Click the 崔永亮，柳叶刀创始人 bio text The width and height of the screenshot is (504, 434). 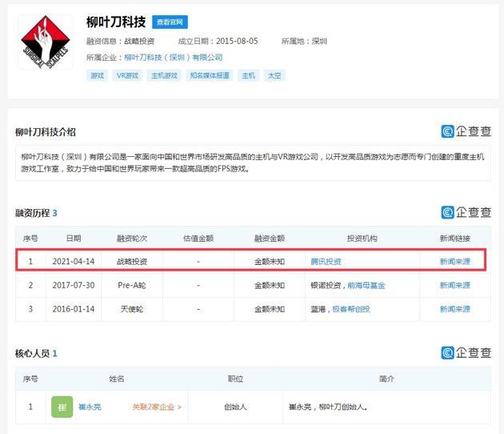point(328,407)
